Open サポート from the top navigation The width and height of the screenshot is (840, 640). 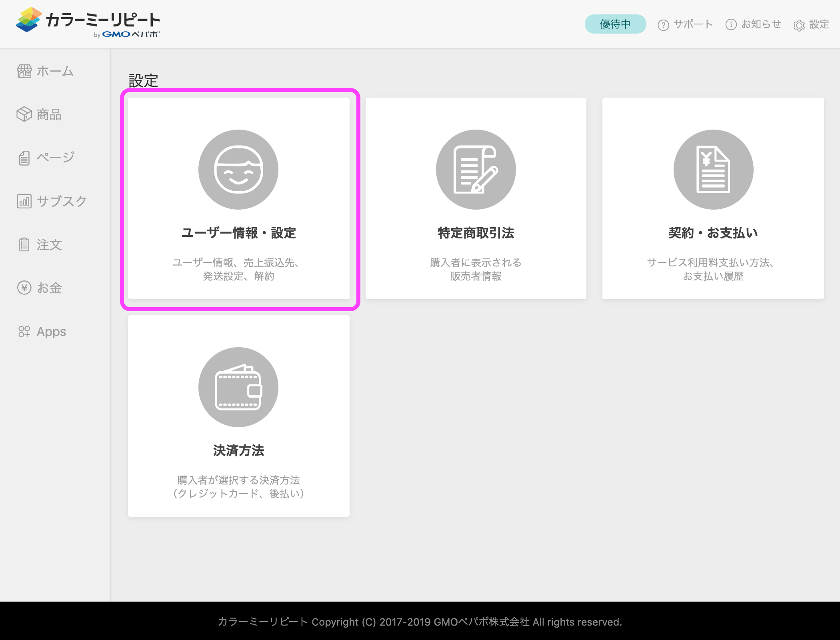click(685, 24)
